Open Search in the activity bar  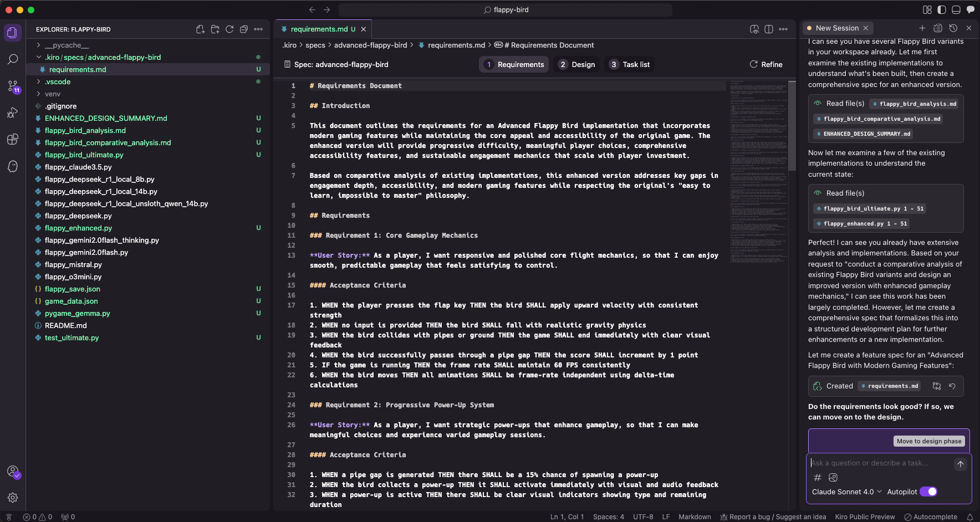(13, 59)
